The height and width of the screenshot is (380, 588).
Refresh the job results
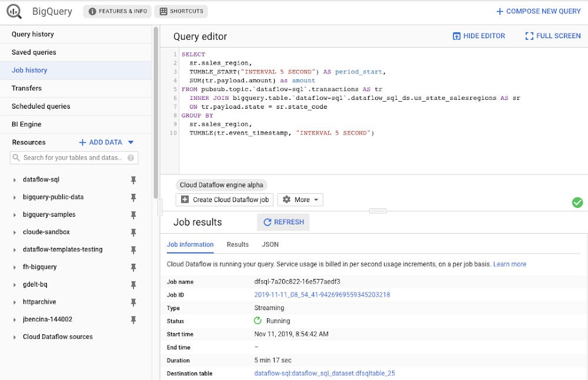point(283,222)
